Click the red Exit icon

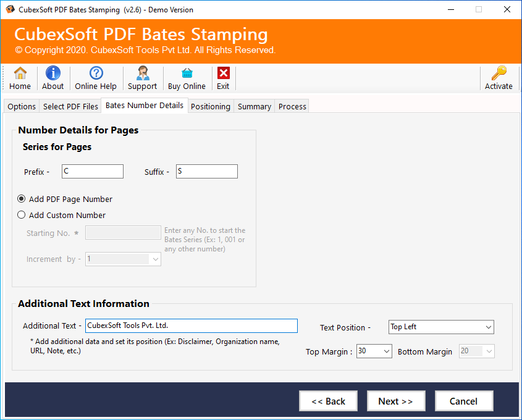tap(223, 73)
